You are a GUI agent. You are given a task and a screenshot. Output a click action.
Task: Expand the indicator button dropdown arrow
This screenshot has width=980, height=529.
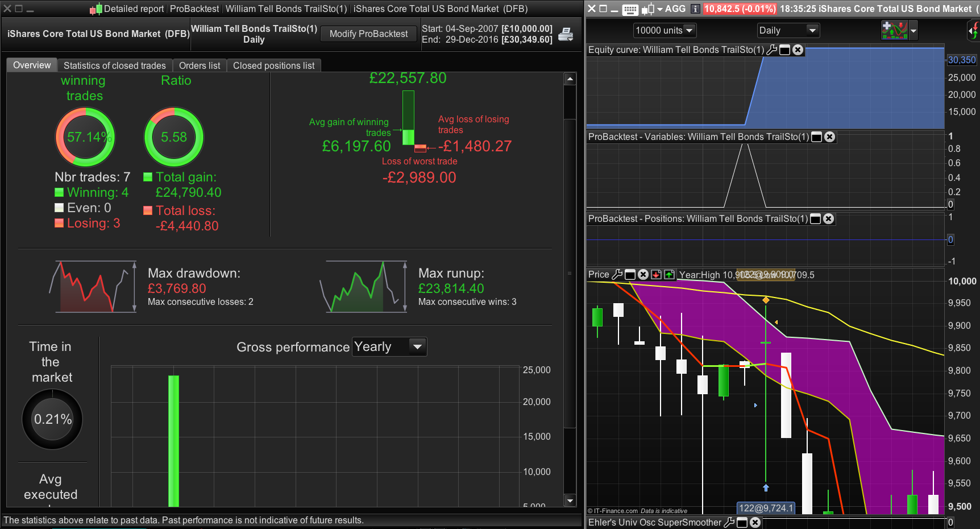coord(913,31)
